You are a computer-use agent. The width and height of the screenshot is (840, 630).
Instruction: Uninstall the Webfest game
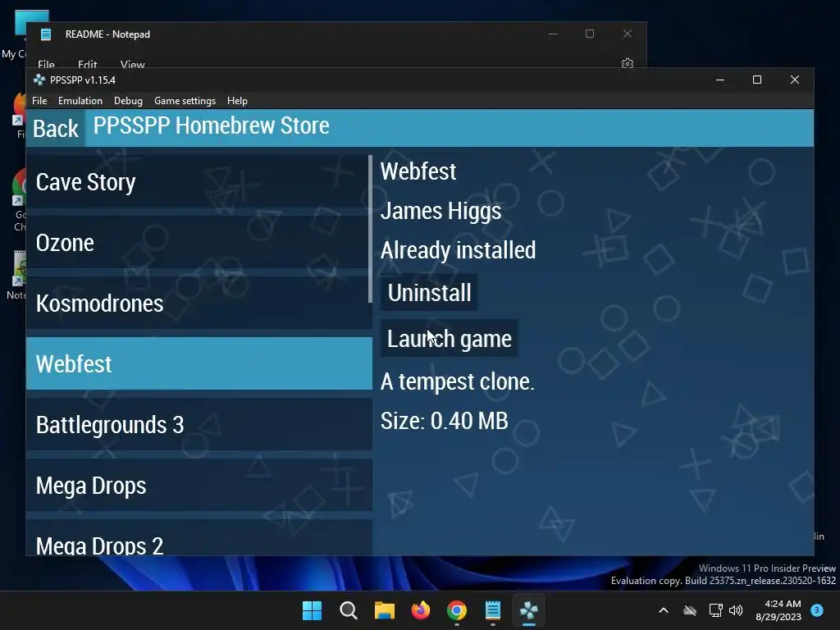point(429,293)
